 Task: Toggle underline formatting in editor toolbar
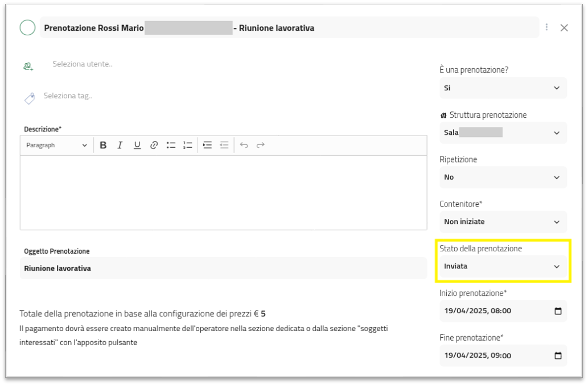click(137, 145)
